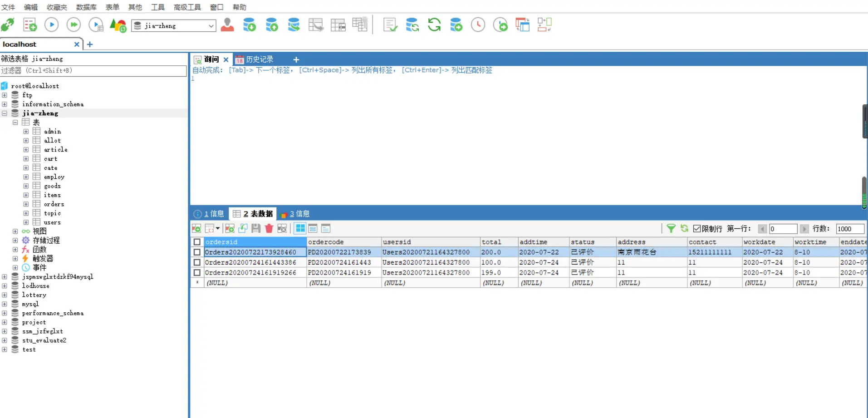
Task: Click database import icon with down arrow
Action: coord(250,25)
